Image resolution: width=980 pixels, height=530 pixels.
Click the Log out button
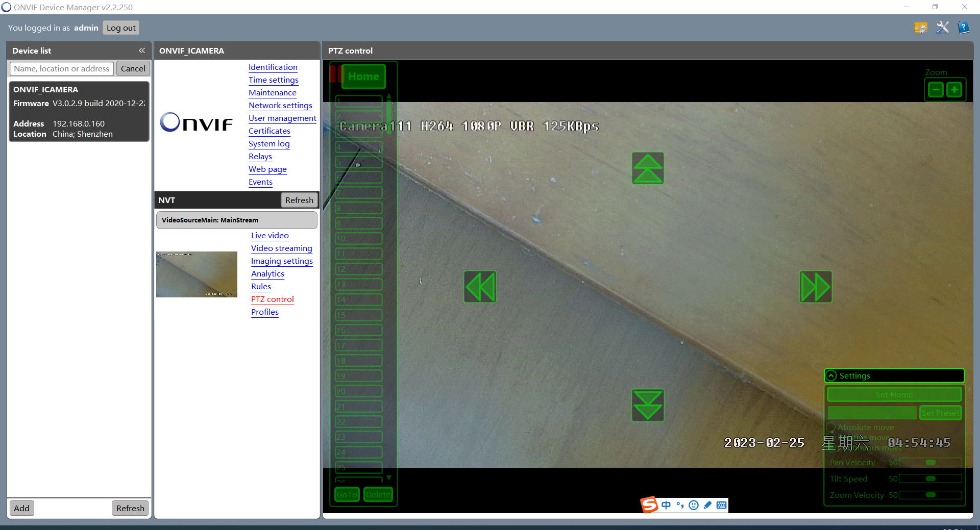121,28
